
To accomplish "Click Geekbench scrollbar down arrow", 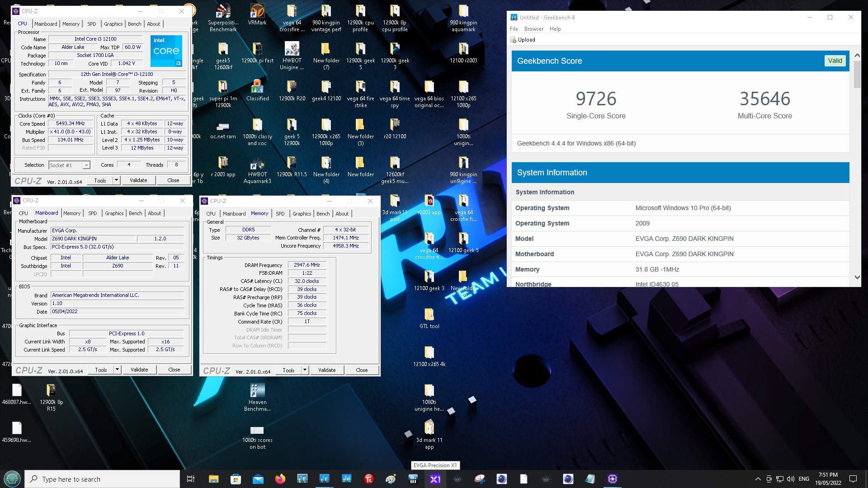I will click(857, 277).
